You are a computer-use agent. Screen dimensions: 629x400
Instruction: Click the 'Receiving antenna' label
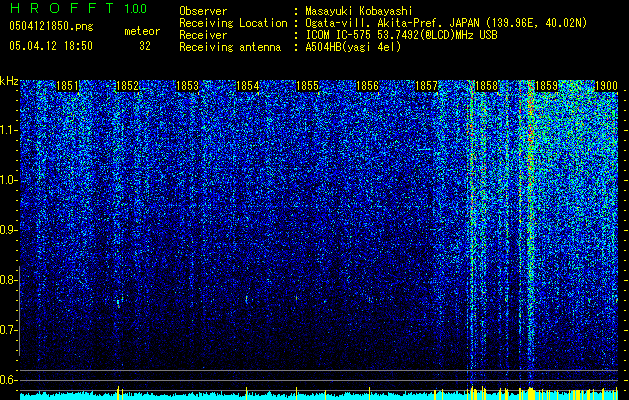point(230,47)
